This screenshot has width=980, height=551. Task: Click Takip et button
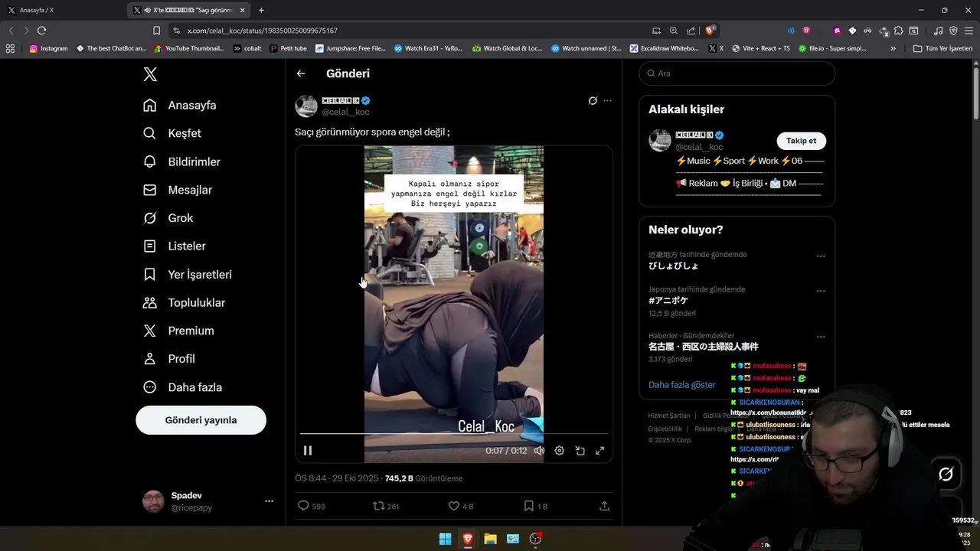click(x=802, y=141)
